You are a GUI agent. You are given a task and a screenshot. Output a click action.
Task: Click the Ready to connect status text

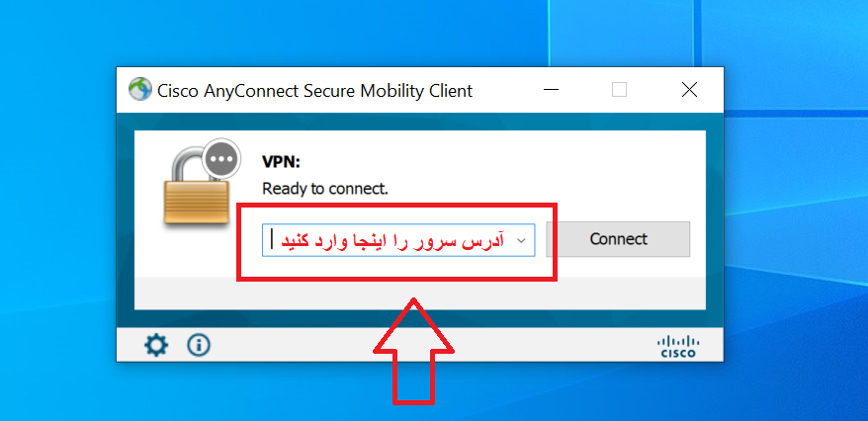point(325,189)
